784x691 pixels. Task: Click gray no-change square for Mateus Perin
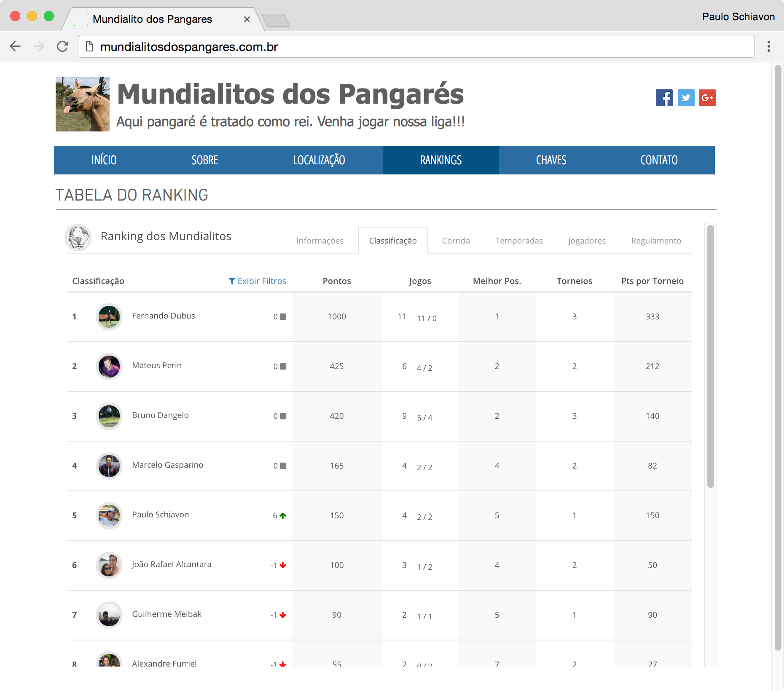[283, 366]
